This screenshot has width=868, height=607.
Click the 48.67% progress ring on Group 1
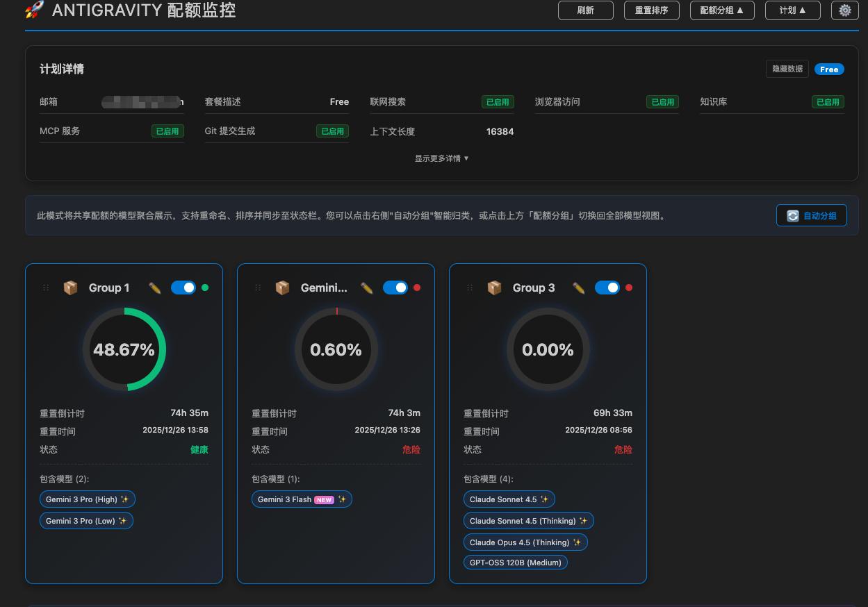[124, 349]
